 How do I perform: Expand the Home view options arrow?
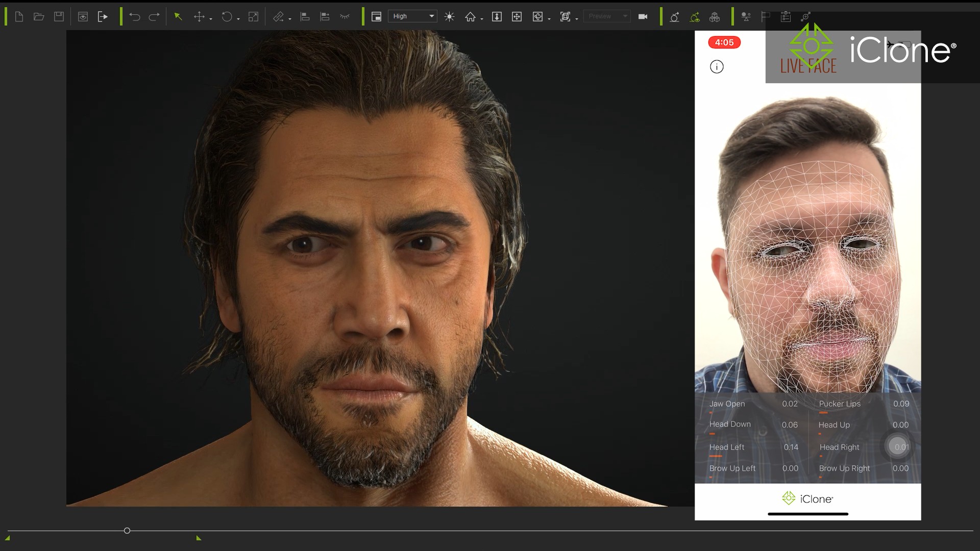(482, 19)
